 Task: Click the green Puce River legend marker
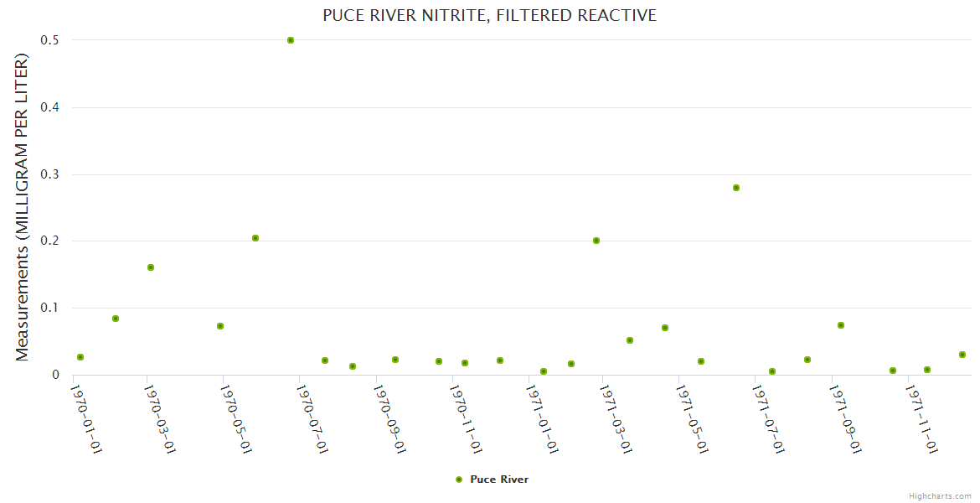click(458, 480)
